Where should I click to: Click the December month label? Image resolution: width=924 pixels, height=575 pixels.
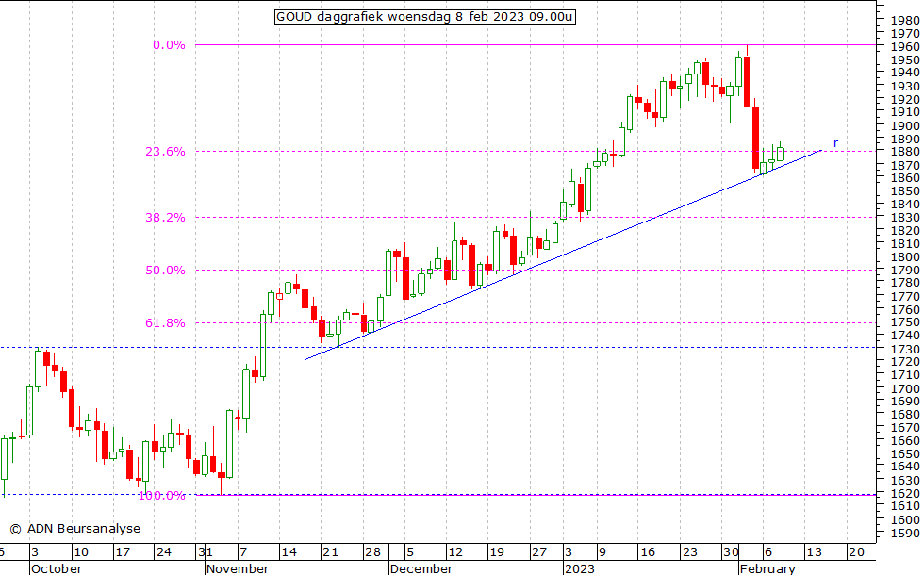pos(421,568)
